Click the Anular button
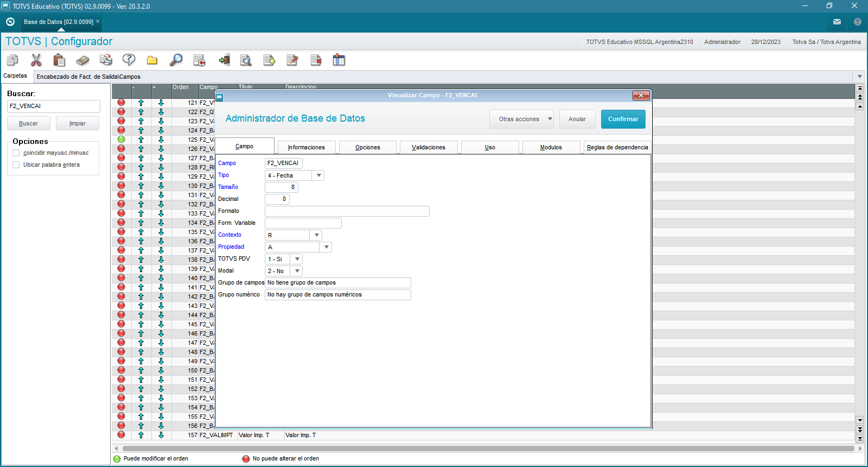The height and width of the screenshot is (467, 868). [577, 119]
